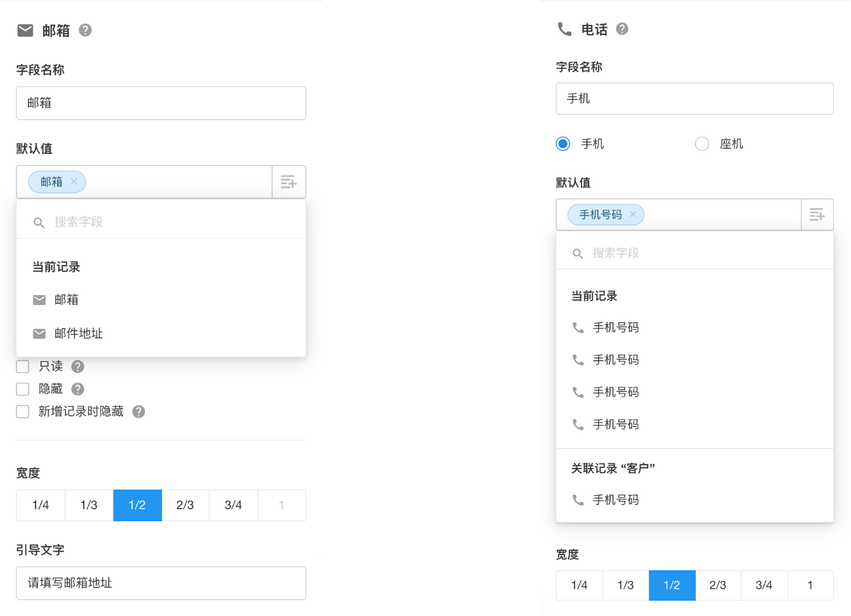Click help icon beside 只读 option
Viewport: 851px width, 616px height.
78,367
